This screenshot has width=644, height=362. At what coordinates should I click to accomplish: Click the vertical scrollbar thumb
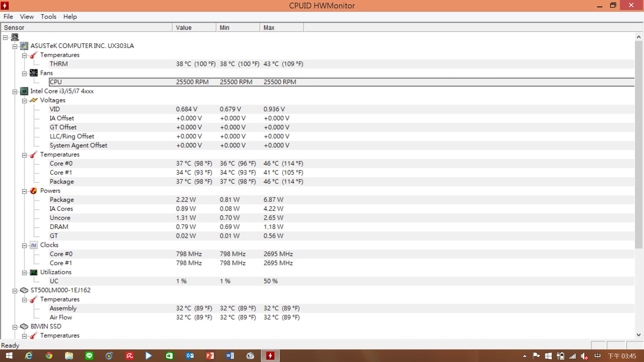click(x=639, y=145)
